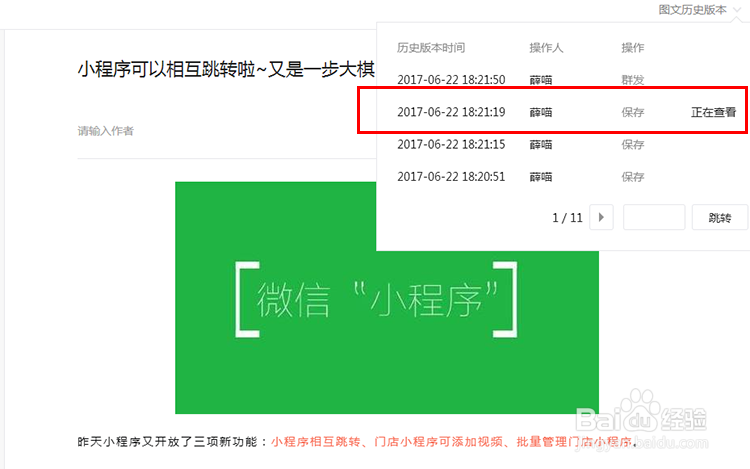Click the 群发 operation entry

click(632, 80)
